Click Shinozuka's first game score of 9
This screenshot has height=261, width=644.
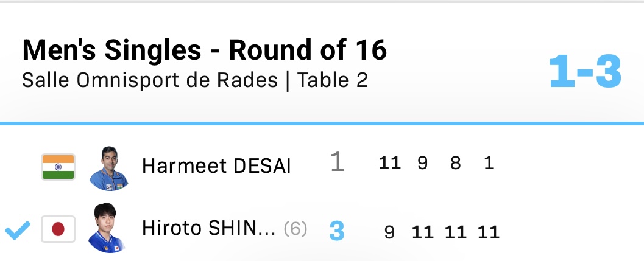pyautogui.click(x=390, y=232)
